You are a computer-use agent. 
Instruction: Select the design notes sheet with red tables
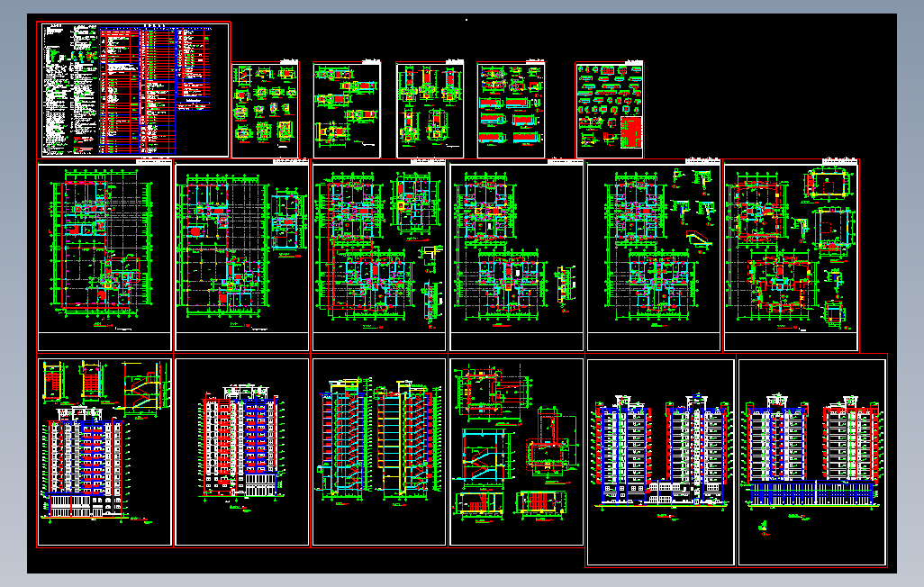click(133, 90)
